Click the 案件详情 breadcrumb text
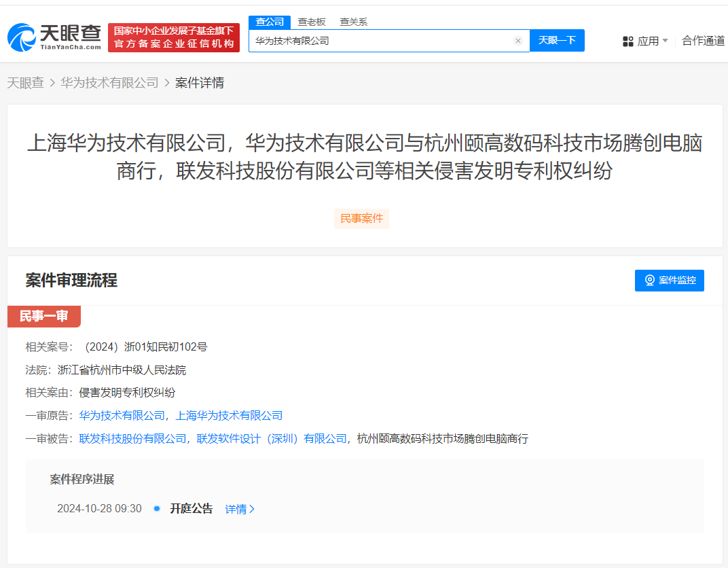 click(x=200, y=83)
